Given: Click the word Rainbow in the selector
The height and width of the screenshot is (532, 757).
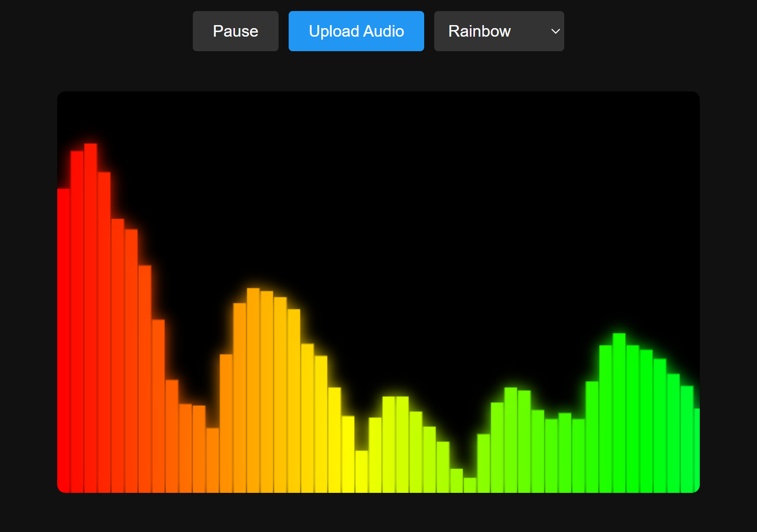Looking at the screenshot, I should tap(479, 31).
